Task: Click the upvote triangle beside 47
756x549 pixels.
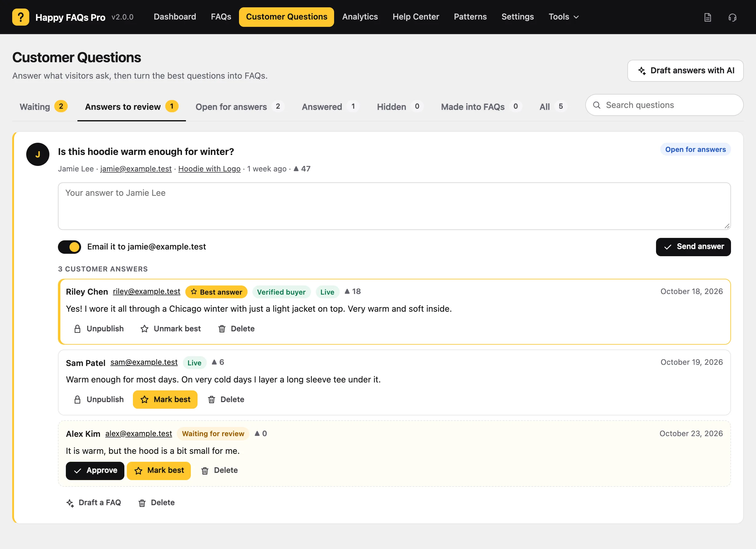Action: pos(296,169)
